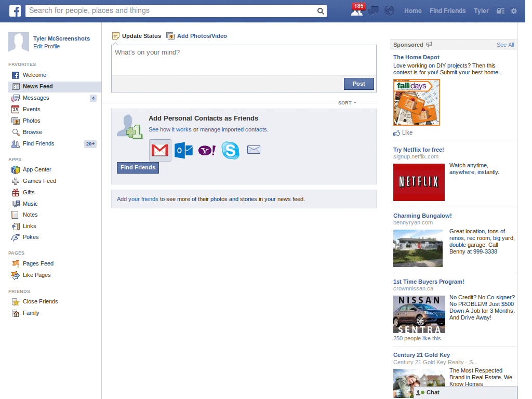Click the Find Friends 20+ badge

point(90,144)
